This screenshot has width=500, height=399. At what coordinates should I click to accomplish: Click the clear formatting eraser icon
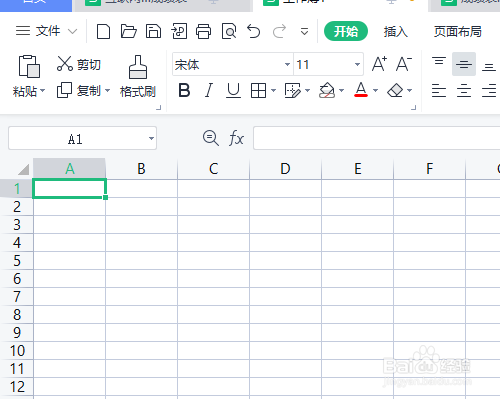point(395,90)
